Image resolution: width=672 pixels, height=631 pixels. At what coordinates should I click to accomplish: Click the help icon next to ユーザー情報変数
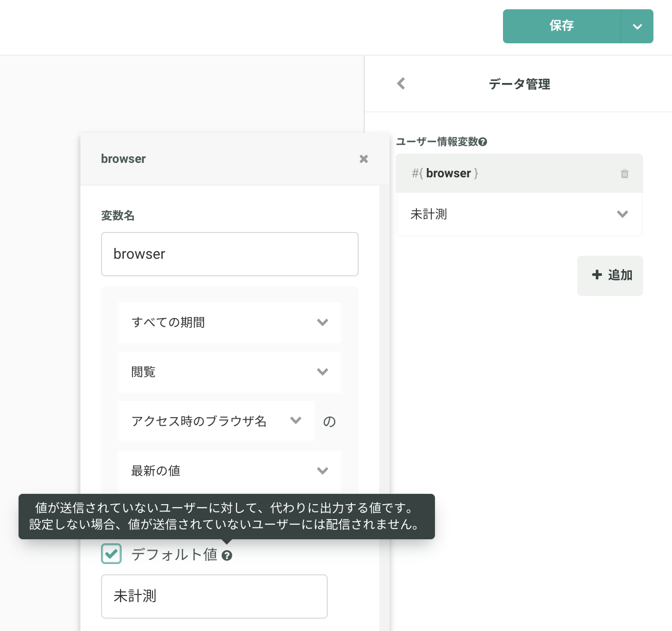(x=483, y=142)
